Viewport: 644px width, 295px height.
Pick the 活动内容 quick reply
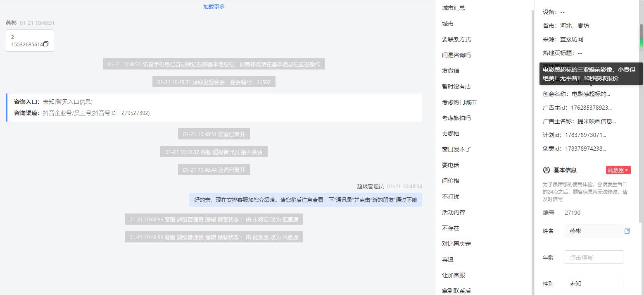click(454, 212)
